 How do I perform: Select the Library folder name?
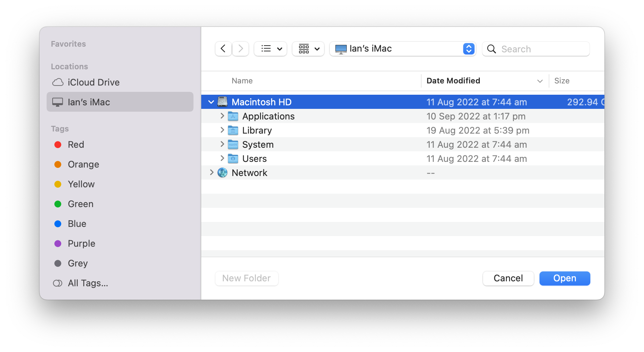point(257,130)
